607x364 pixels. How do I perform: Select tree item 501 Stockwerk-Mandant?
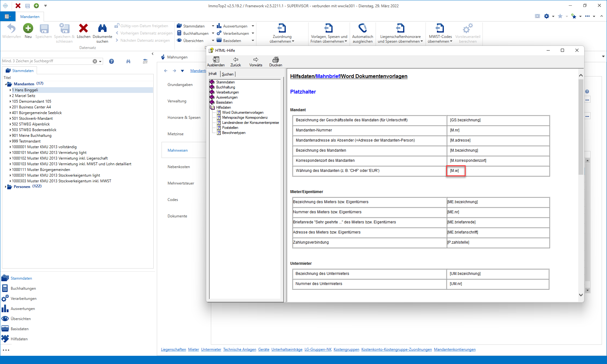(32, 118)
